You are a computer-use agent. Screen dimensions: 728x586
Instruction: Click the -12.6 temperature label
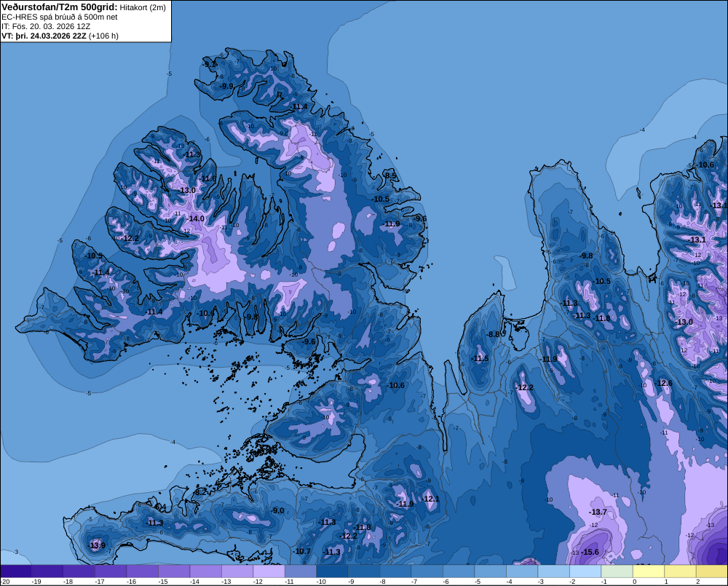point(663,383)
